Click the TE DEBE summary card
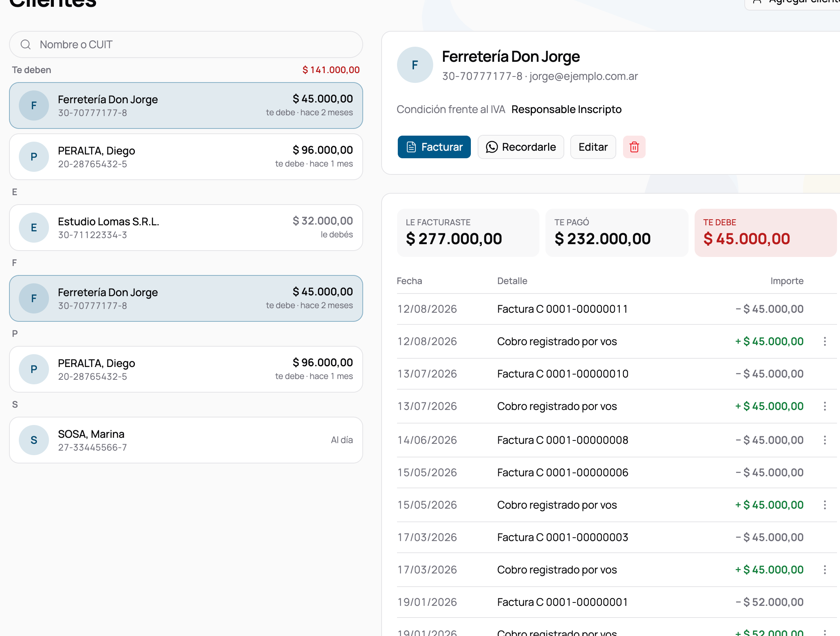This screenshot has width=840, height=636. pos(765,233)
